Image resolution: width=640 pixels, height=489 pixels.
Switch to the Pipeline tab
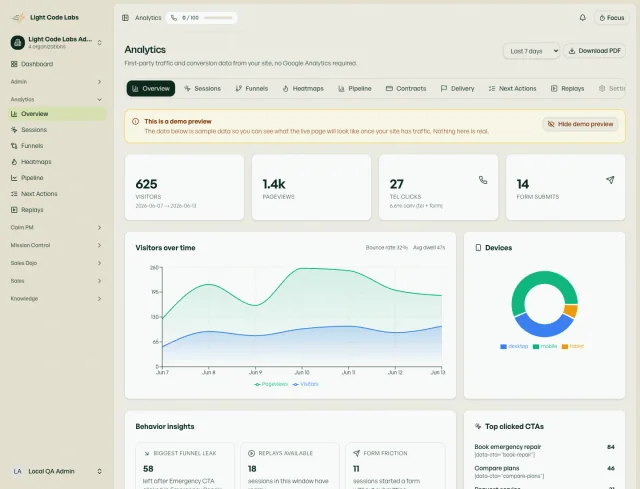[x=355, y=89]
